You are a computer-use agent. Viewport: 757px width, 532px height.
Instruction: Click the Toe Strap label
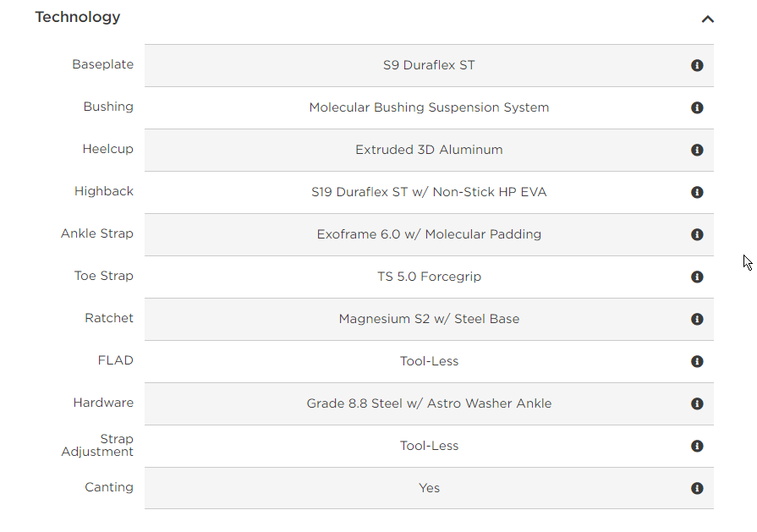[104, 276]
